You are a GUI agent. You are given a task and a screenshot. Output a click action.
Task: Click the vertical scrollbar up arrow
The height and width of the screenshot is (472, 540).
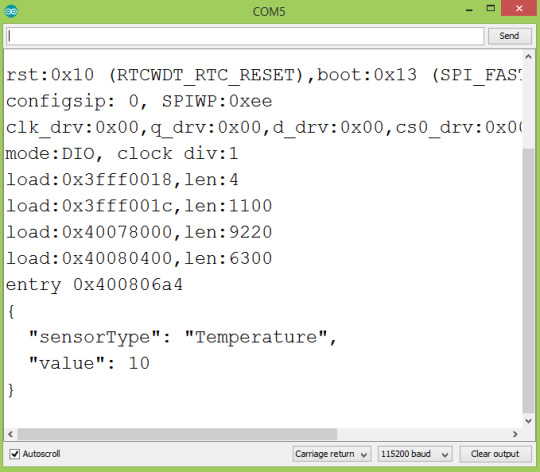click(528, 57)
